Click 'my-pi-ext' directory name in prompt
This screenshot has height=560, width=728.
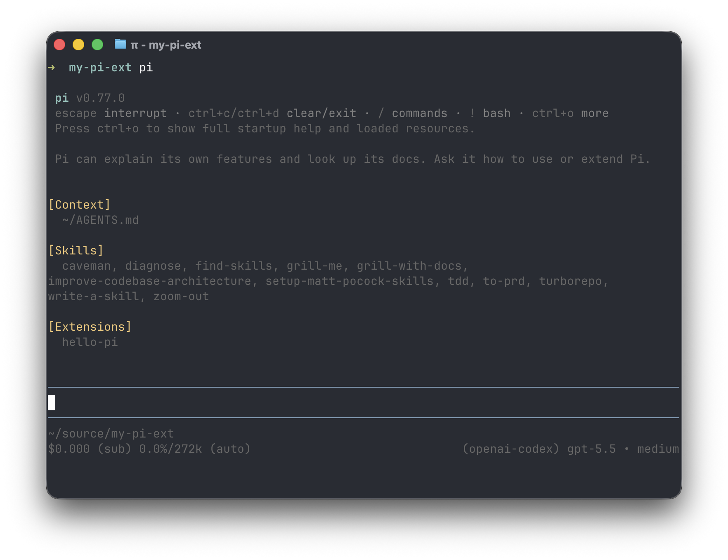click(100, 68)
